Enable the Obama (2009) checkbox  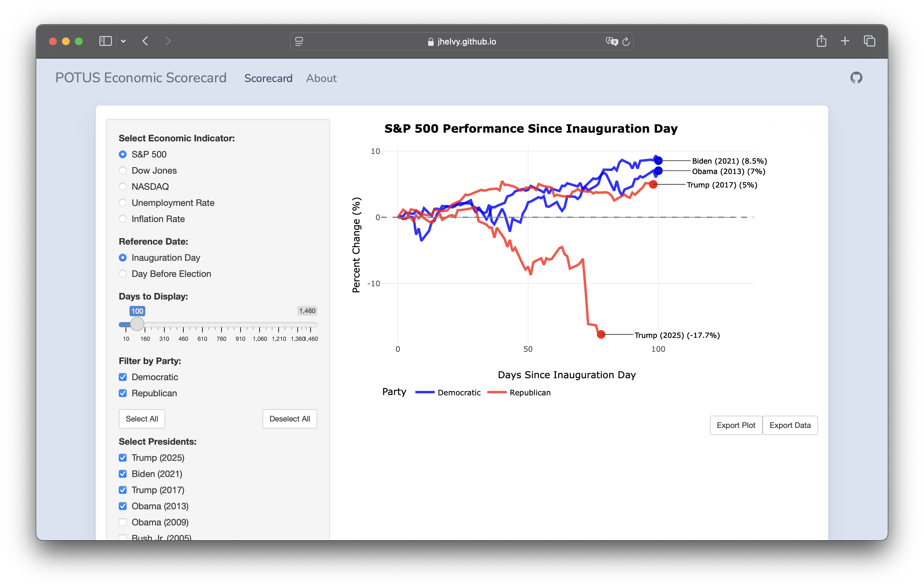click(123, 522)
